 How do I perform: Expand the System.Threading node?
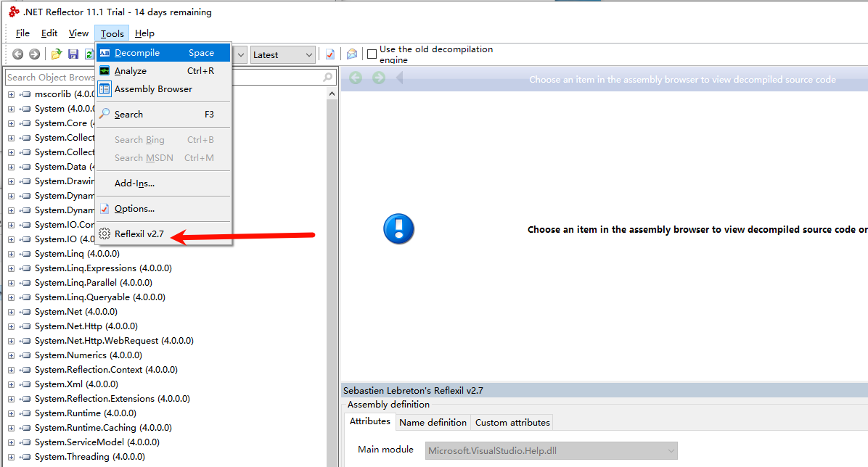coord(11,457)
